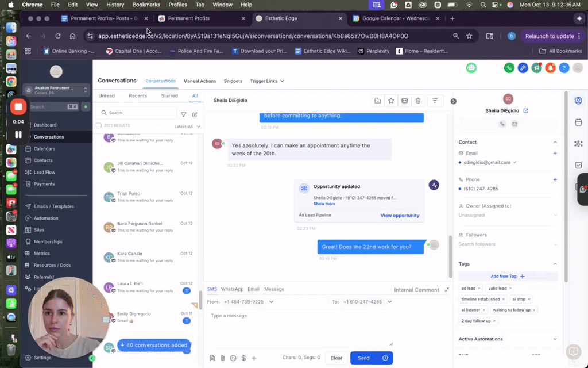Expand the Active Automations section

[555, 339]
